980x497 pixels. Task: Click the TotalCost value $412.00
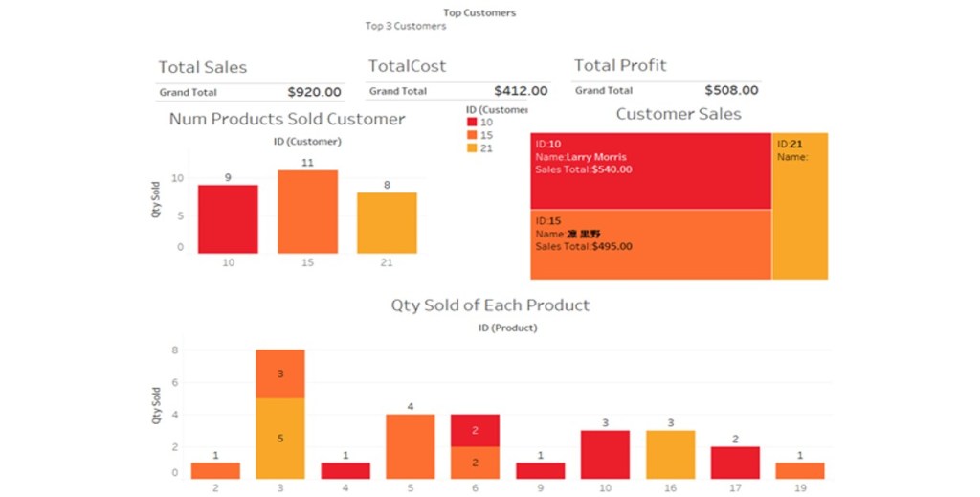521,92
